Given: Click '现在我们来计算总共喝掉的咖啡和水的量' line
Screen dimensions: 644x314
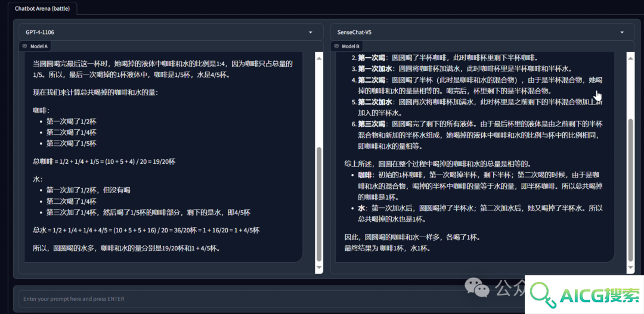Looking at the screenshot, I should coord(95,93).
